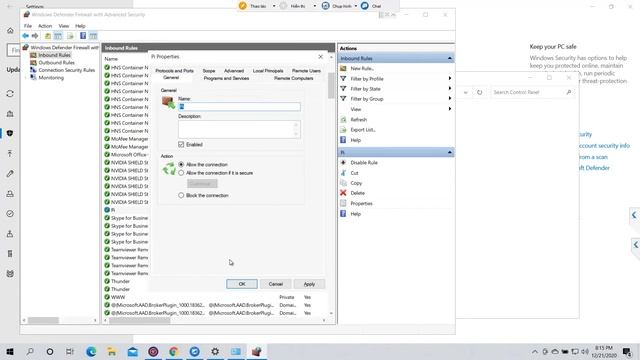Open Google Chrome from the taskbar
This screenshot has width=640, height=360.
click(x=174, y=351)
